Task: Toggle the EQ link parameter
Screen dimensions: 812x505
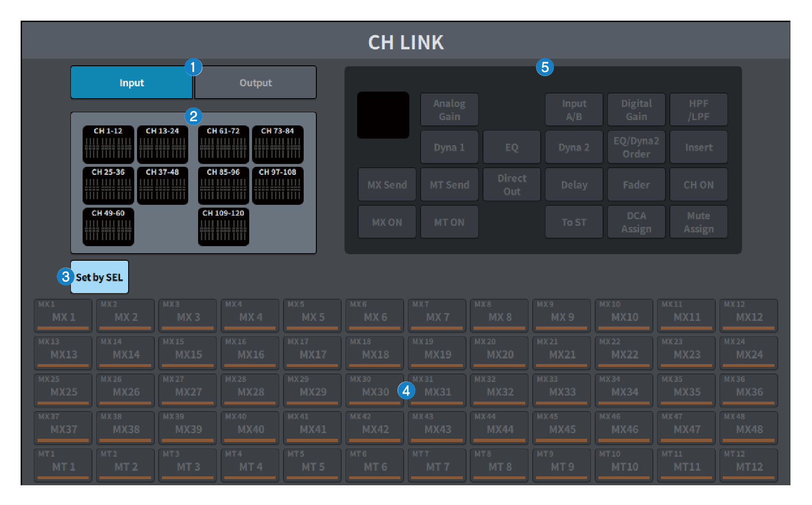Action: tap(512, 148)
